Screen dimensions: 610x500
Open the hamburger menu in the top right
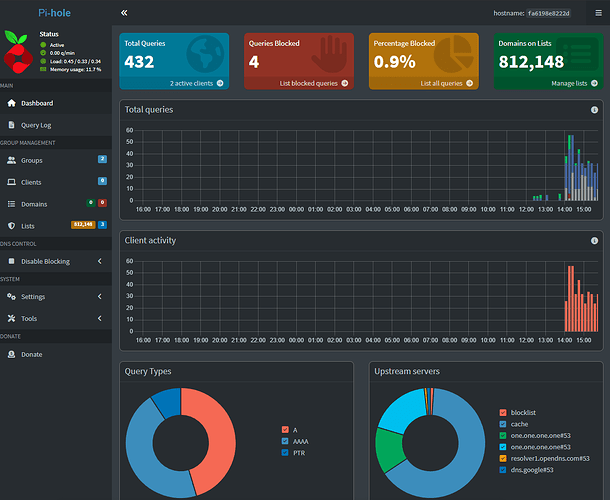[x=598, y=13]
